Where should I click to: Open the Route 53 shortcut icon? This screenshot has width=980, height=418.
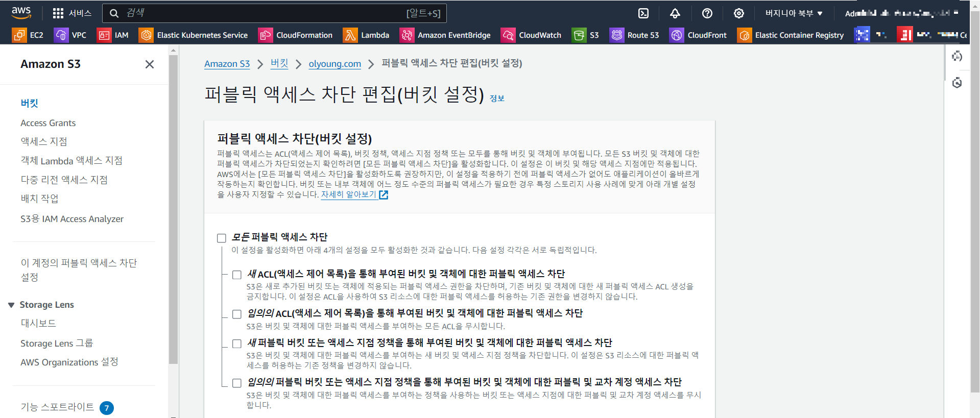click(x=617, y=35)
